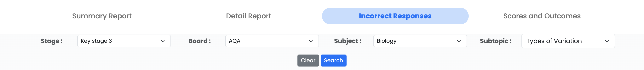Screen dimensions: 644x70
Task: Open the Board dropdown showing AQA
Action: tap(272, 41)
